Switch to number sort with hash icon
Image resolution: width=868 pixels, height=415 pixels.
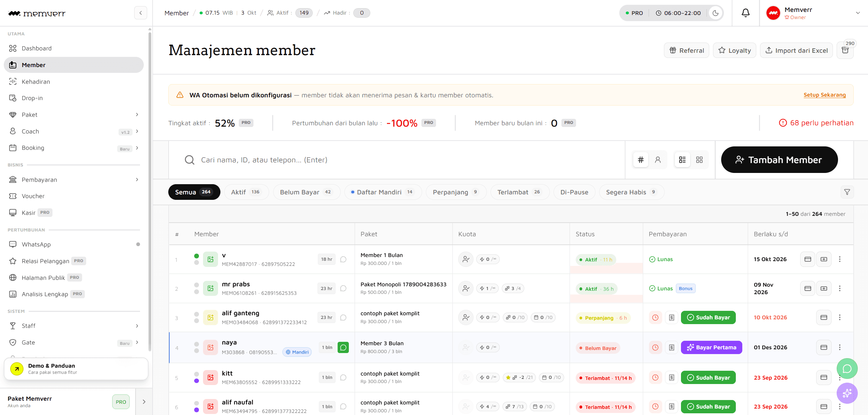point(641,160)
